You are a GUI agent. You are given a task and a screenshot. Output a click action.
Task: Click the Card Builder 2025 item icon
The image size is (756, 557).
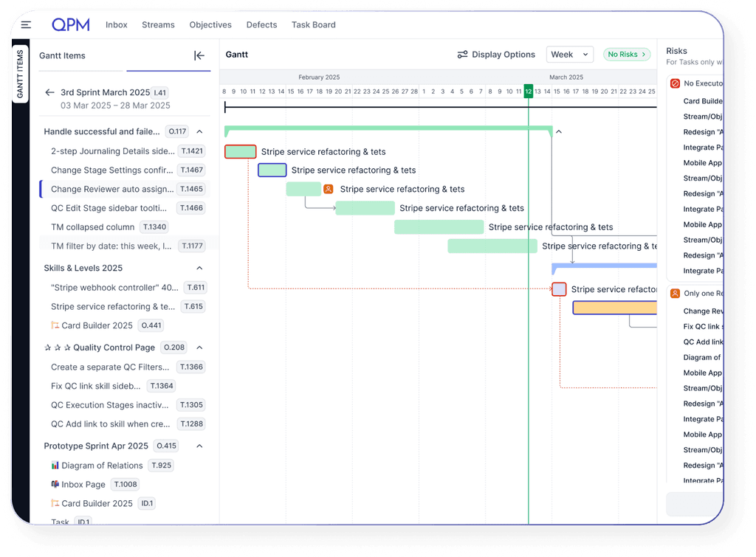point(55,503)
